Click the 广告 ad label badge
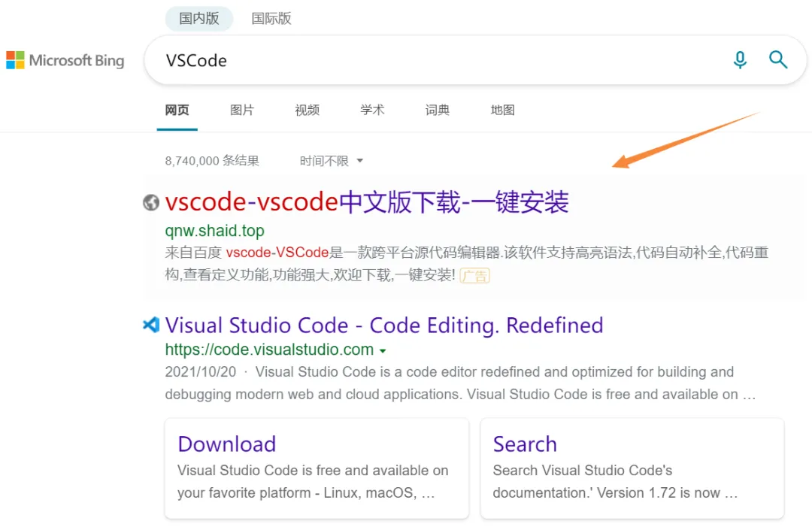 coord(474,275)
